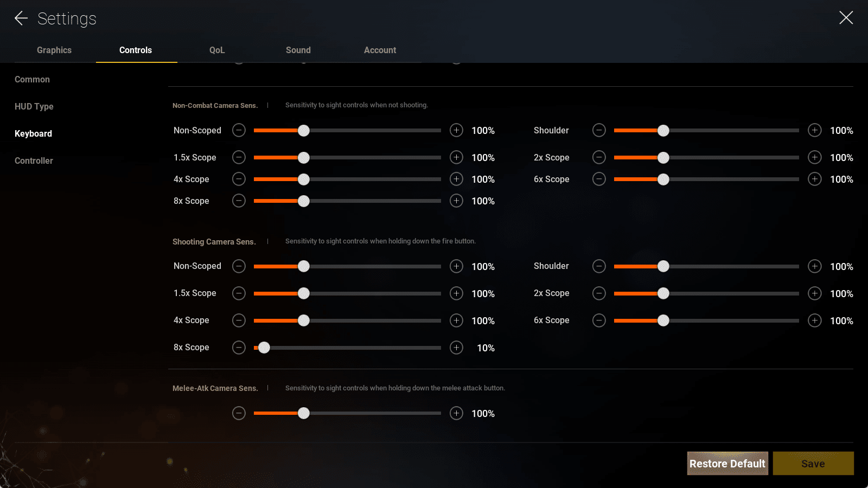
Task: Select the Controls tab
Action: (x=136, y=50)
